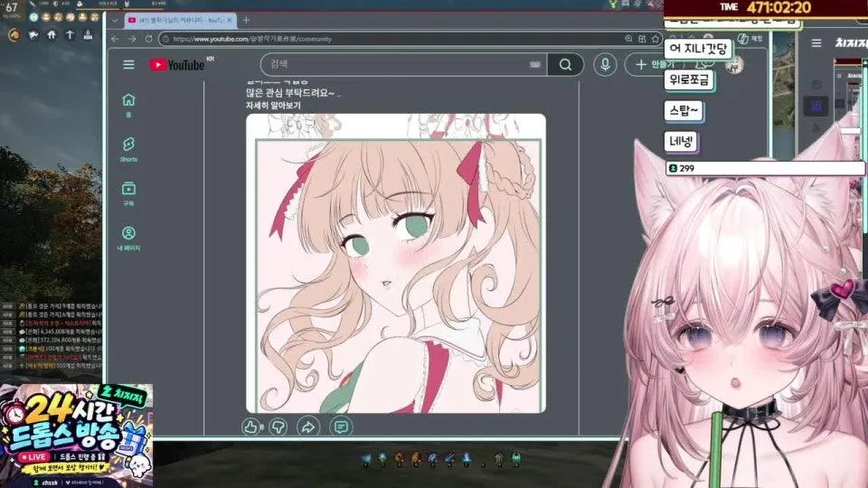Open My Page in YouTube sidebar
The height and width of the screenshot is (488, 868).
pyautogui.click(x=128, y=239)
